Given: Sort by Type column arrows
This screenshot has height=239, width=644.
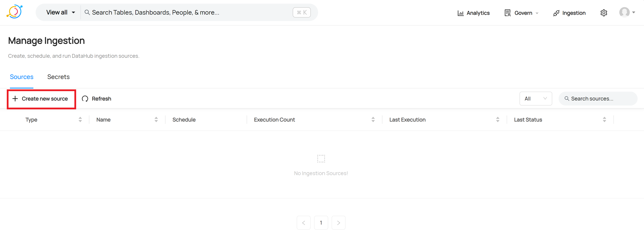Looking at the screenshot, I should 80,120.
